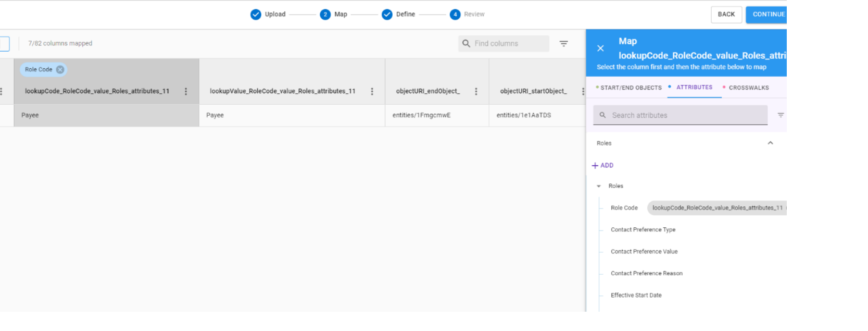Select the Contact Preference Value attribute

(x=644, y=252)
